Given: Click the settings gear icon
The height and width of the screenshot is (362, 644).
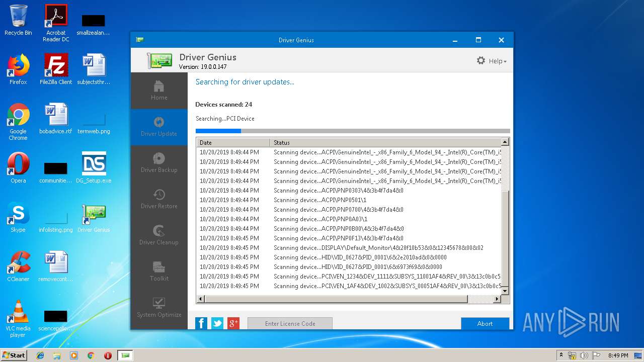Looking at the screenshot, I should pos(481,61).
